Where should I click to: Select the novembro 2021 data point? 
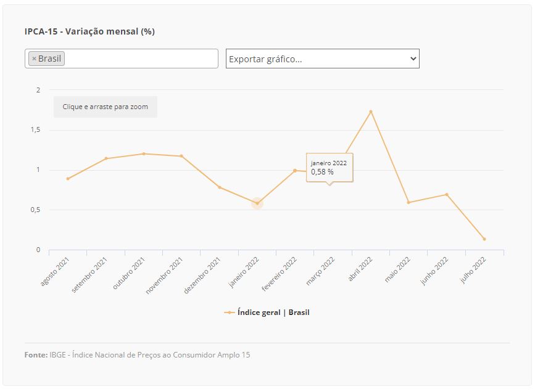[x=181, y=156]
